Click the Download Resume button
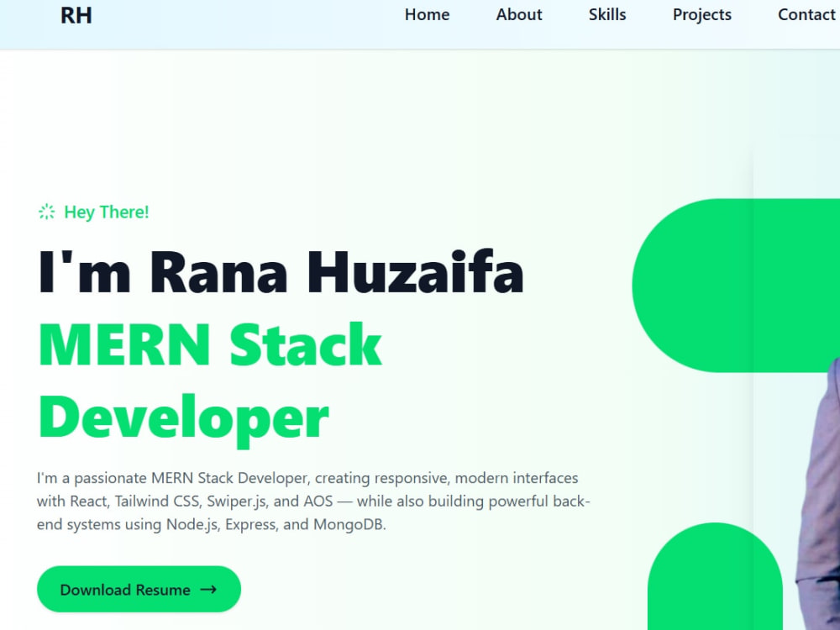The height and width of the screenshot is (630, 840). [139, 589]
